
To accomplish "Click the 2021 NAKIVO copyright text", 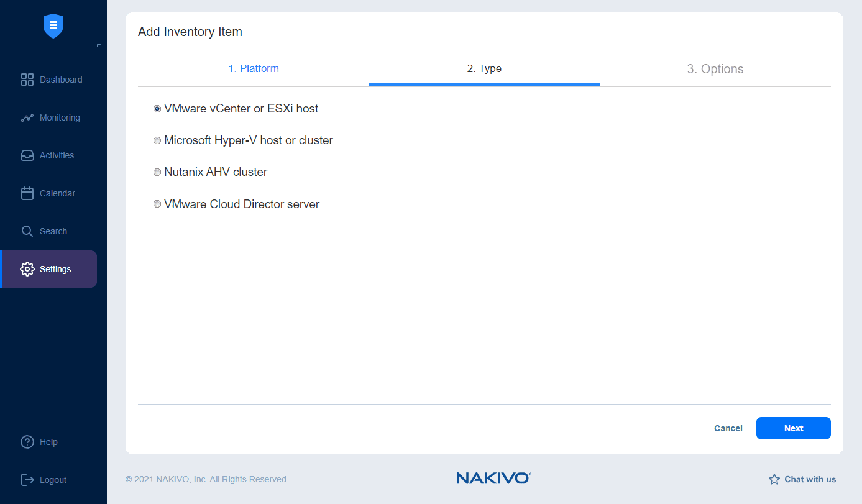I will point(207,479).
